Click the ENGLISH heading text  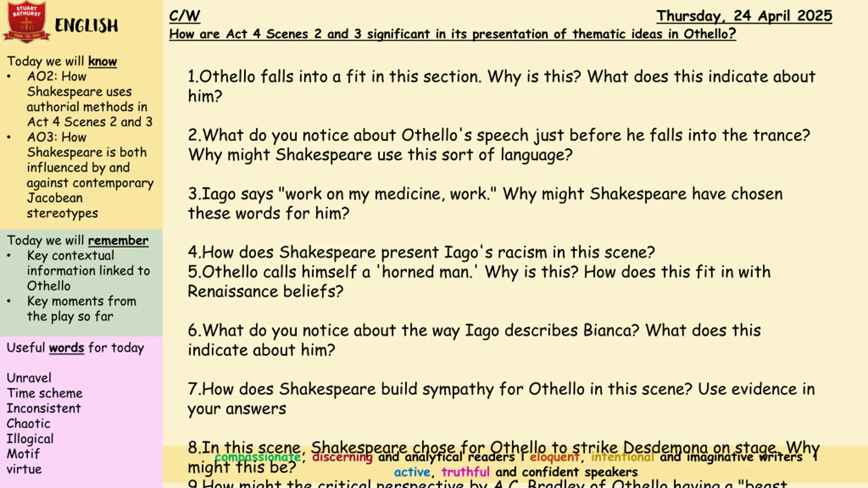[86, 26]
